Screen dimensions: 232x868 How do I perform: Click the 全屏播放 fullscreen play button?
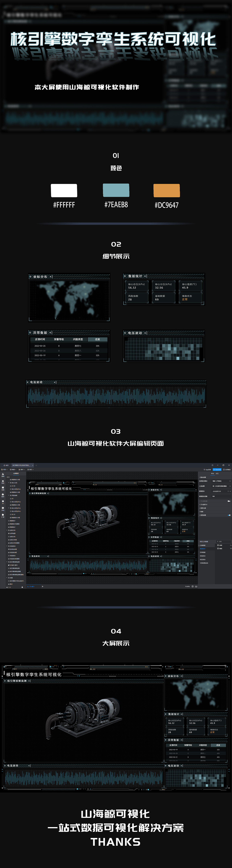click(227, 470)
